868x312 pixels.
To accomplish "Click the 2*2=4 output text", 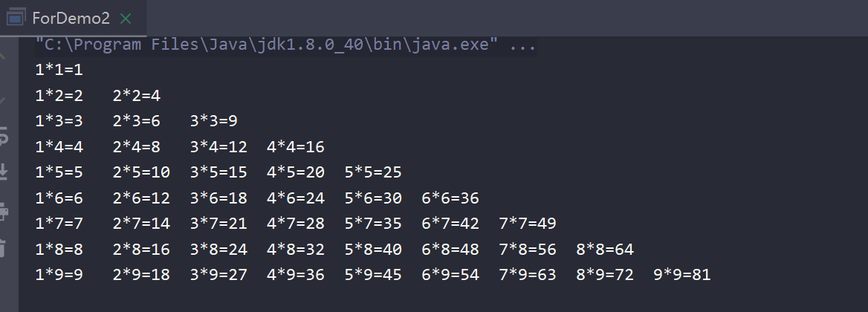I will pyautogui.click(x=137, y=96).
